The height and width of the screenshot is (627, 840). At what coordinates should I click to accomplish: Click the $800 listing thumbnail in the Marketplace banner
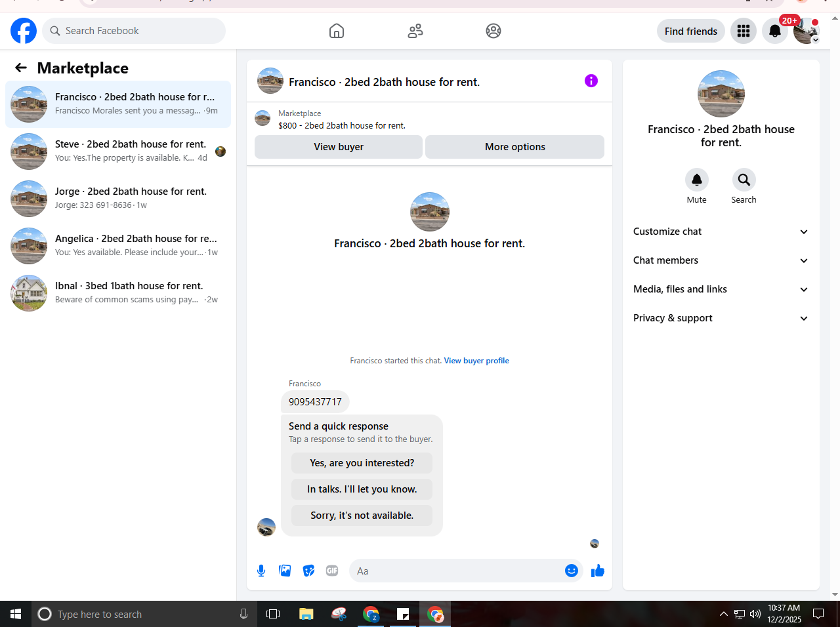click(x=262, y=118)
